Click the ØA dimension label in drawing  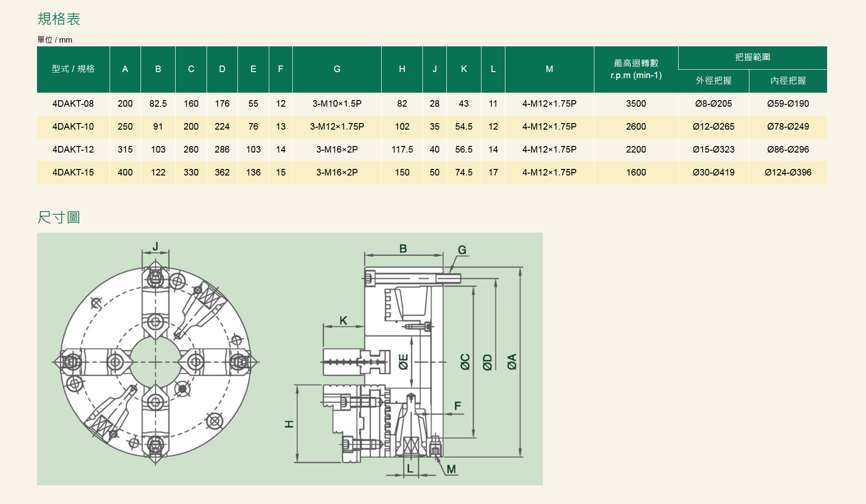[x=512, y=362]
